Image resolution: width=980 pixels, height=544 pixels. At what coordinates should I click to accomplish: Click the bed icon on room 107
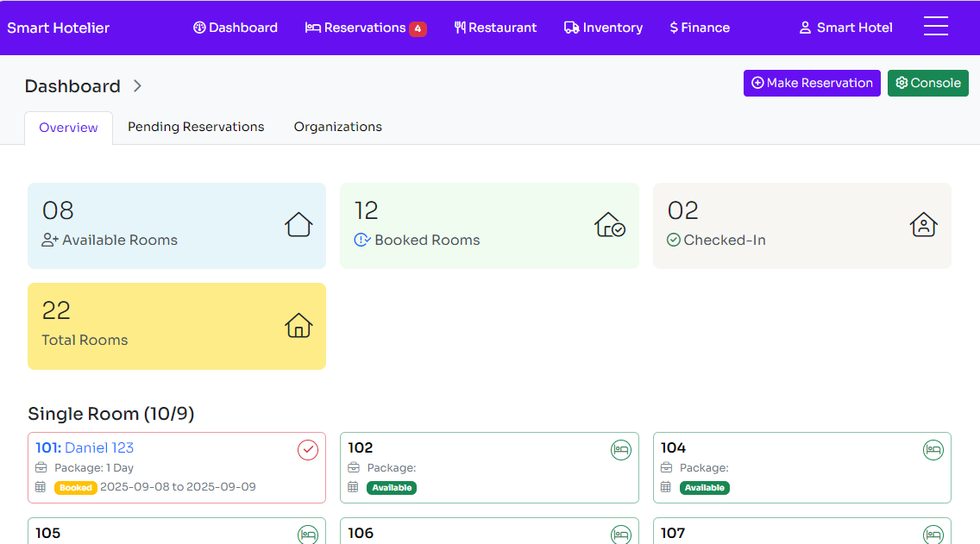click(933, 535)
